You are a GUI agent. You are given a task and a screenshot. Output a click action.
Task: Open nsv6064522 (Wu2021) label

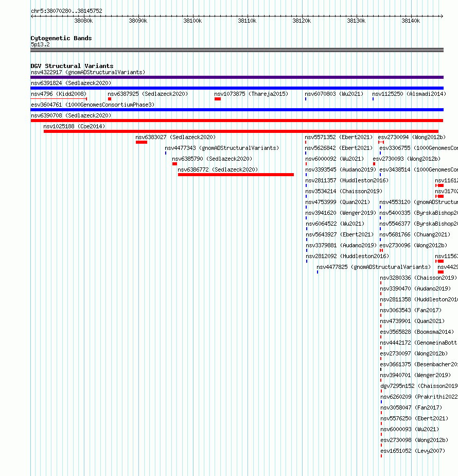tap(335, 224)
